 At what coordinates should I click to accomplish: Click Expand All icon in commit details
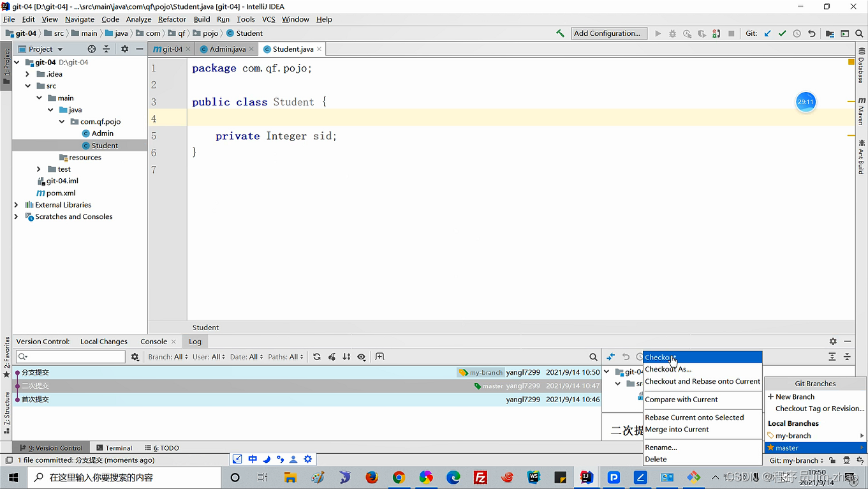coord(832,357)
